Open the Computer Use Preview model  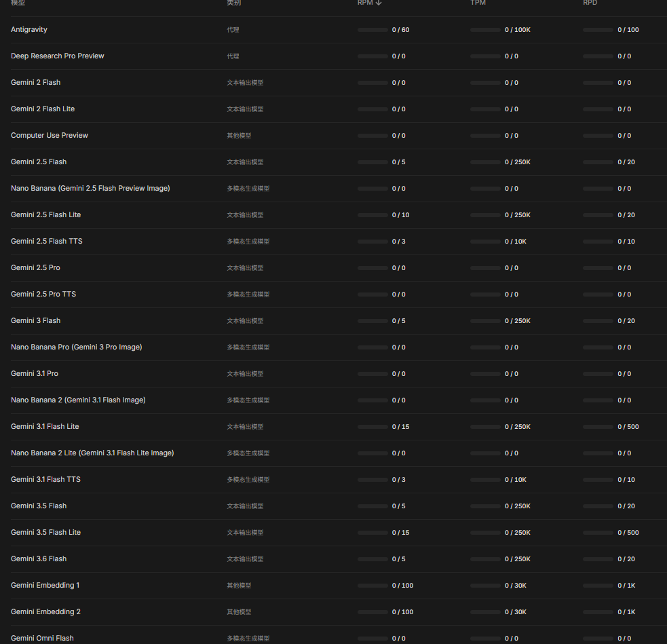pos(50,135)
